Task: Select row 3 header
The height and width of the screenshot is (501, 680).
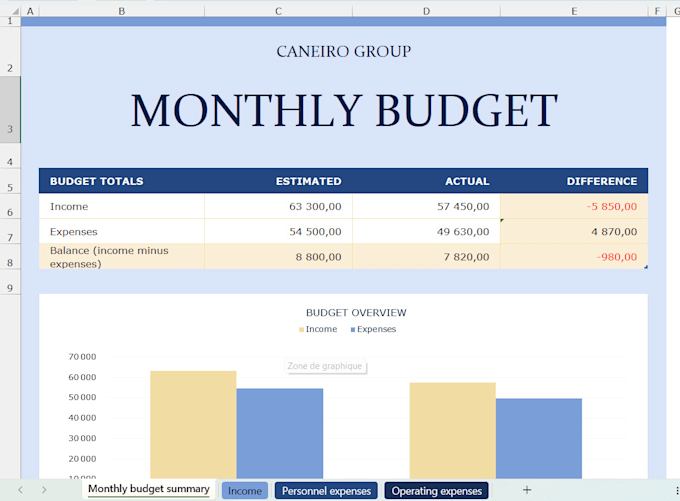Action: (10, 110)
